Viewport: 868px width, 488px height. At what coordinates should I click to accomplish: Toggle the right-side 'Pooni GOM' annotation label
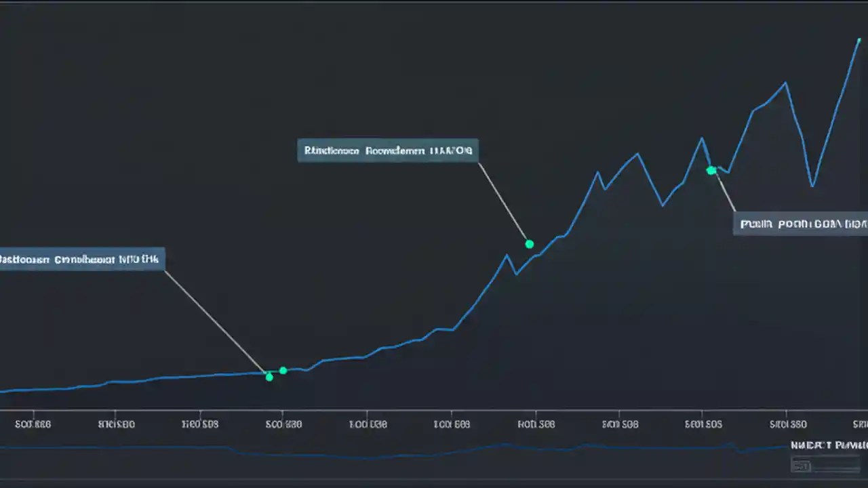pos(802,224)
